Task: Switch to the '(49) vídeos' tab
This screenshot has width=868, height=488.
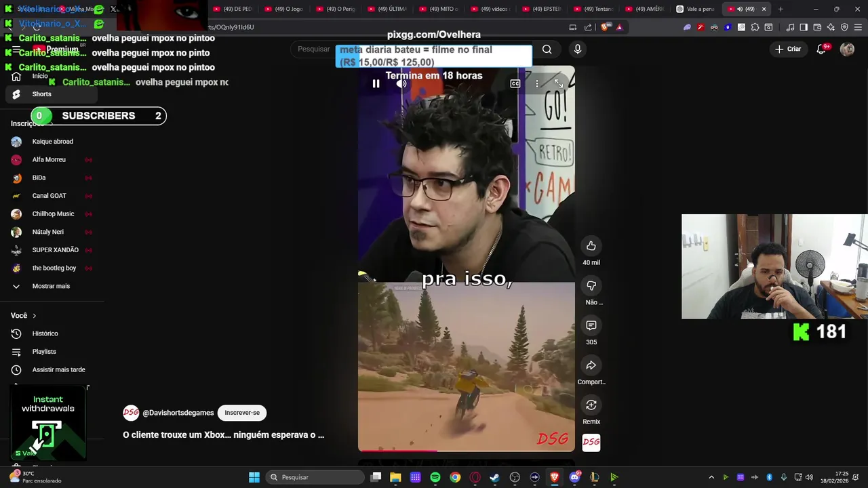Action: pyautogui.click(x=490, y=9)
